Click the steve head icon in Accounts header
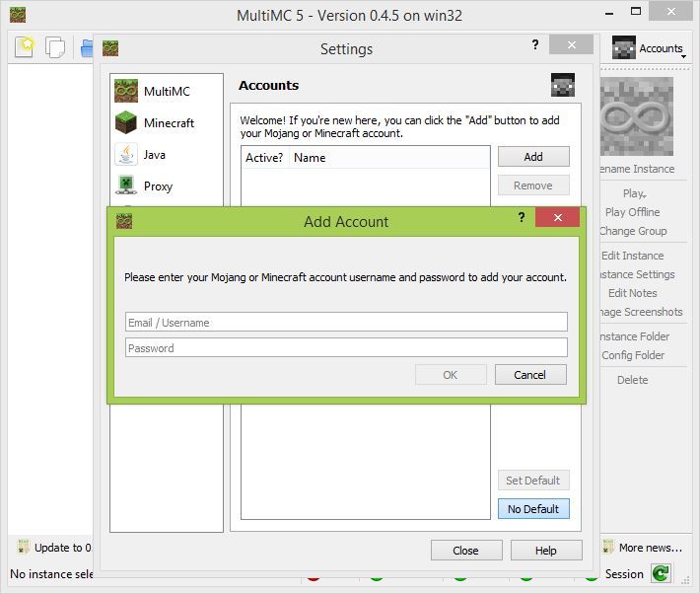 pos(563,85)
